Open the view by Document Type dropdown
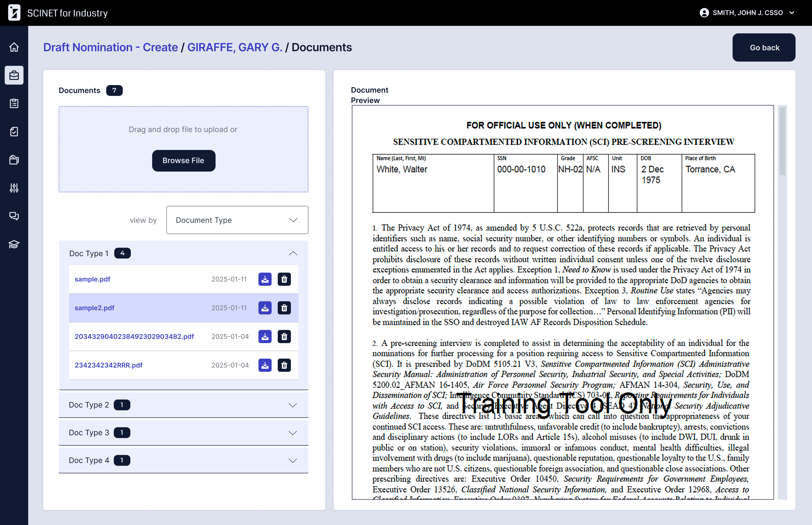 tap(237, 220)
